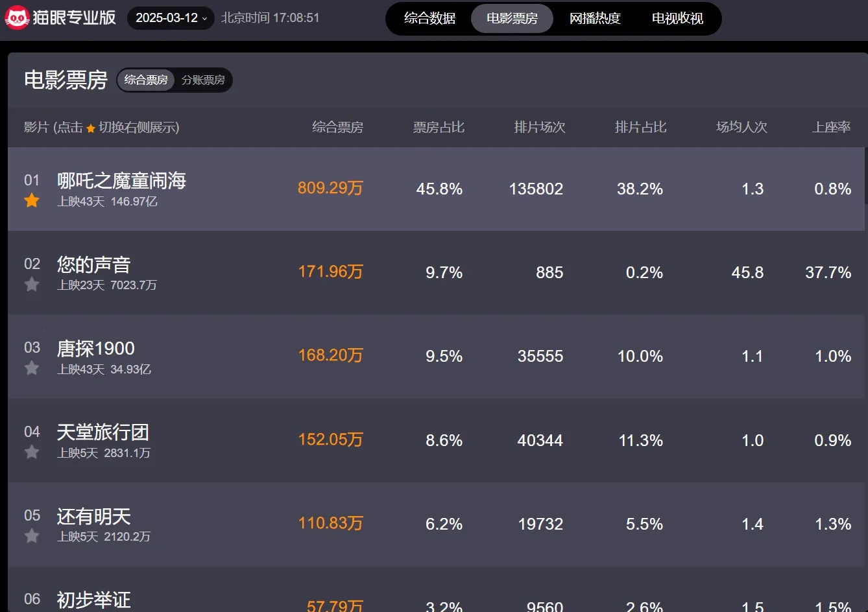Open the movie title 哪吒之魔童闹海
Viewport: 868px width, 612px height.
121,180
